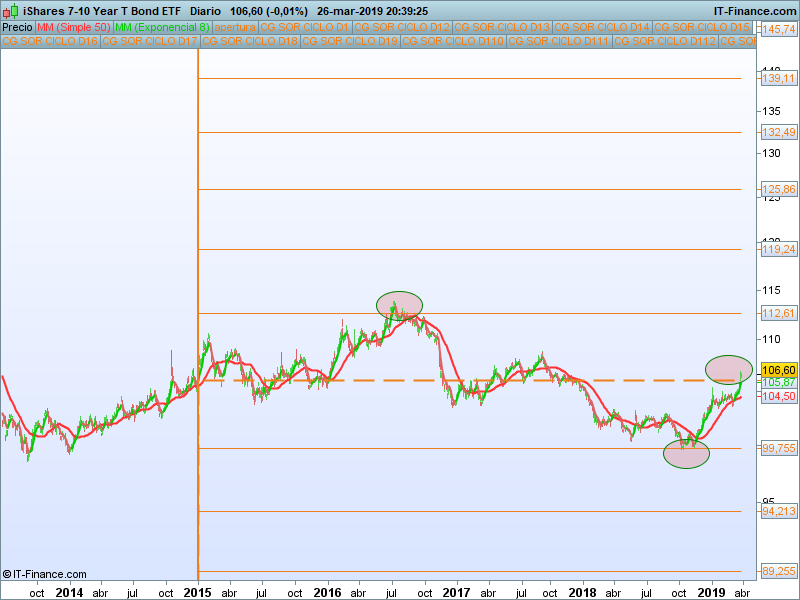
Task: Click the MM (Exponencial 8) label
Action: tap(162, 27)
